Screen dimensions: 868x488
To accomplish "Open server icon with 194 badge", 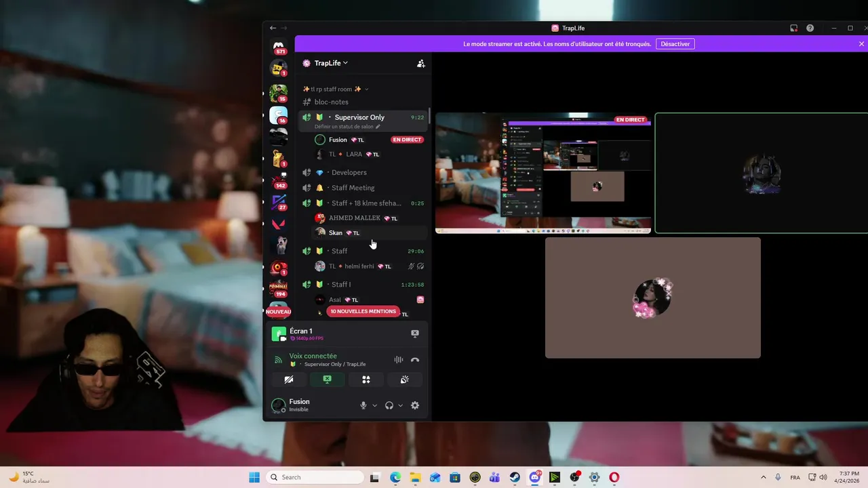I will pos(279,289).
